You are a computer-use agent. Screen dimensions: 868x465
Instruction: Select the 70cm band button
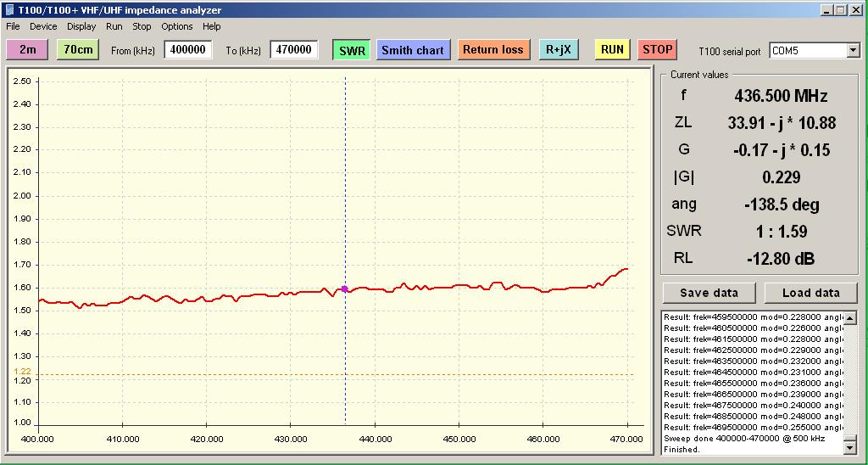tap(78, 50)
